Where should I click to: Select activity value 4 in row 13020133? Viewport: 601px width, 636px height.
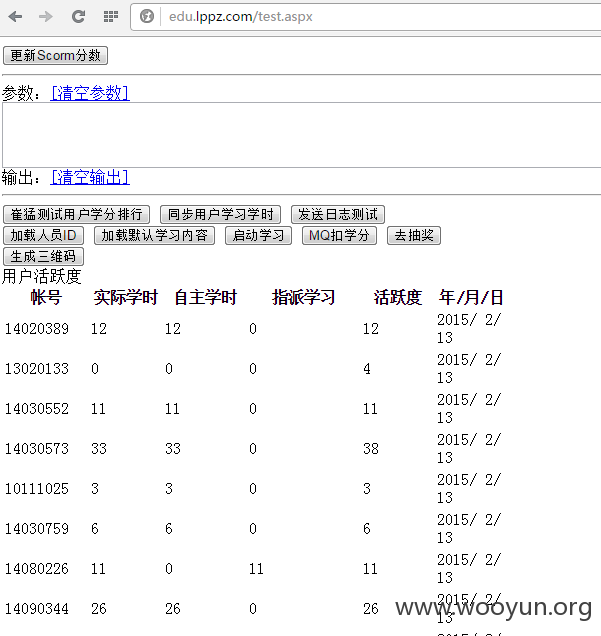367,369
